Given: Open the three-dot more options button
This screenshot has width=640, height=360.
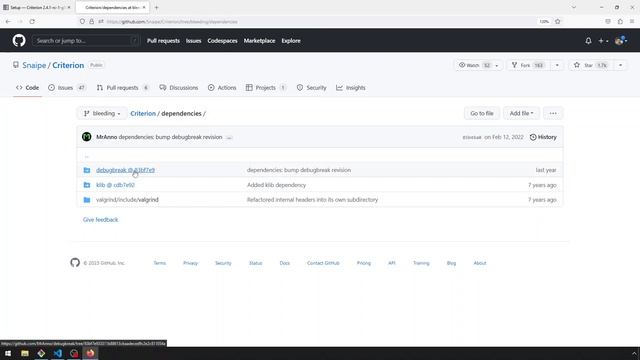Looking at the screenshot, I should (553, 113).
